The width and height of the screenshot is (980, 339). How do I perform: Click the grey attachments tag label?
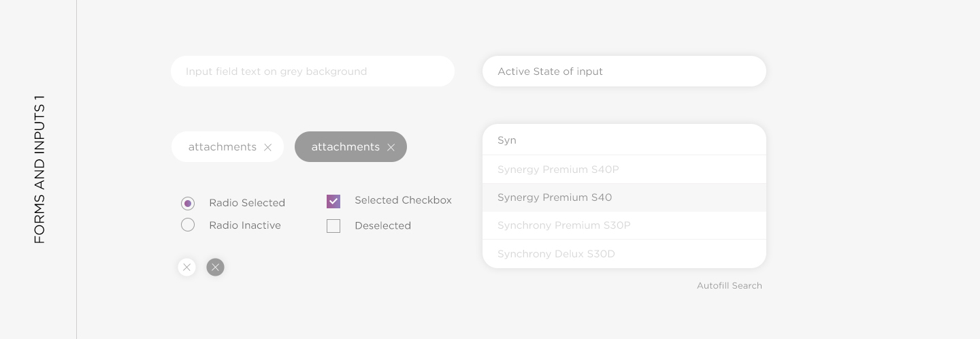click(x=346, y=147)
